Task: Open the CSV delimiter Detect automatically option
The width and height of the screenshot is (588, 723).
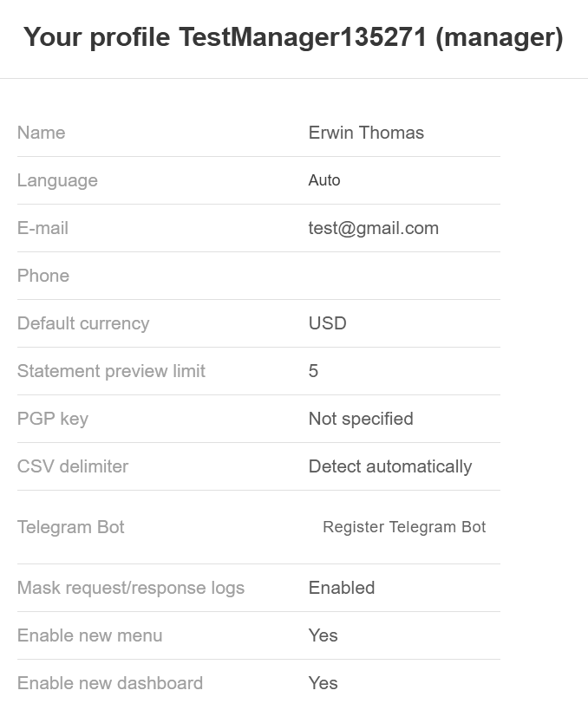Action: pos(389,466)
